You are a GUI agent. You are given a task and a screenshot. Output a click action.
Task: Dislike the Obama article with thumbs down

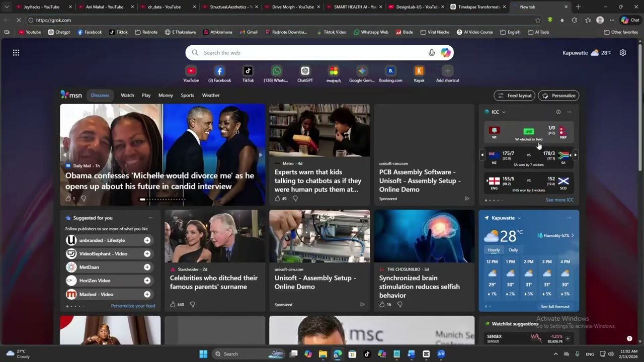click(84, 199)
